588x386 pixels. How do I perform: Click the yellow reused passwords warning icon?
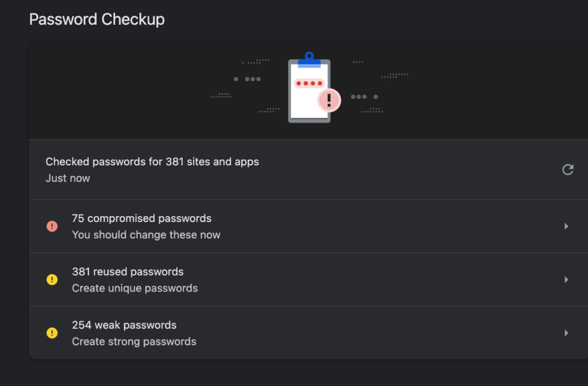tap(52, 280)
